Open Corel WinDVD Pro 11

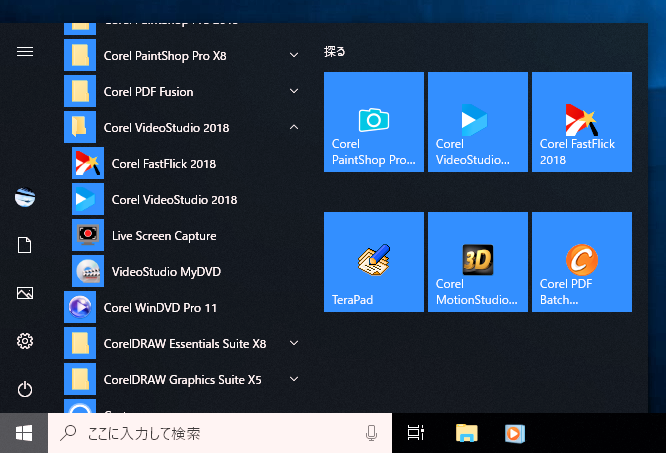[x=160, y=308]
